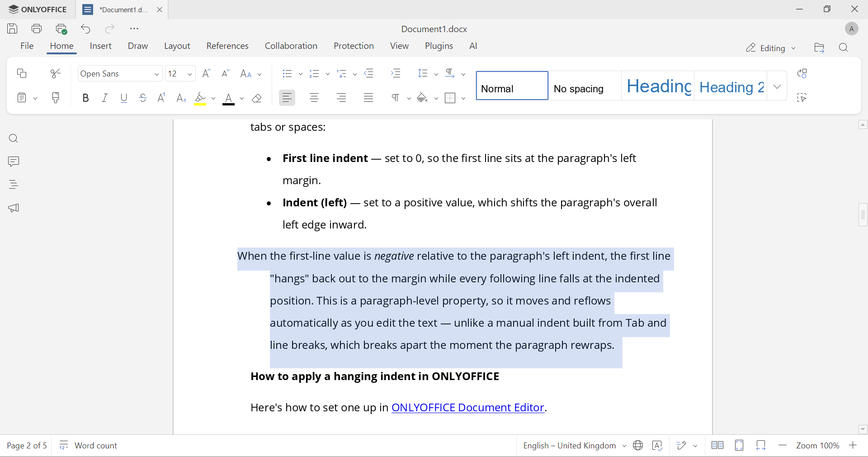
Task: Increase font size with the larger A icon
Action: coord(207,73)
